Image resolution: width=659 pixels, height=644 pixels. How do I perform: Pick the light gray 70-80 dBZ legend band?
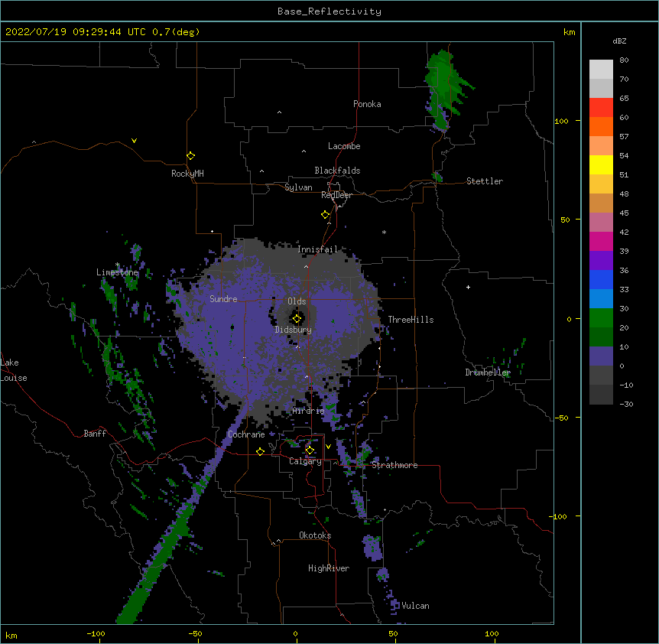[x=601, y=70]
